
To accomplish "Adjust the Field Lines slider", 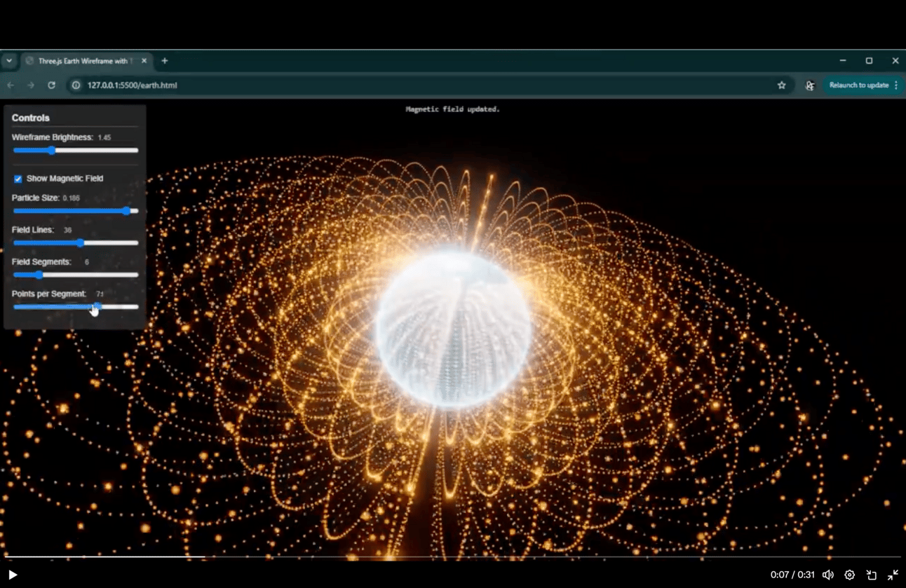I will coord(76,243).
